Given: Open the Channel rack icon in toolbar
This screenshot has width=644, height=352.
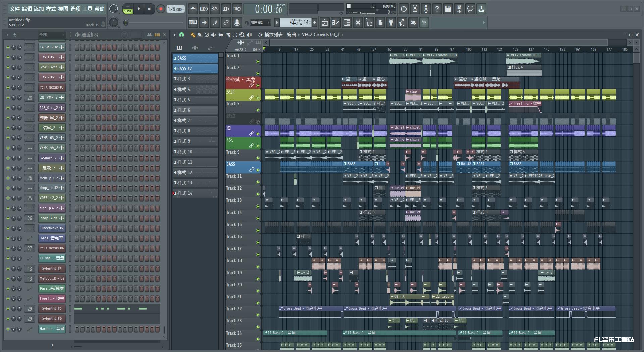Looking at the screenshot, I should [347, 23].
